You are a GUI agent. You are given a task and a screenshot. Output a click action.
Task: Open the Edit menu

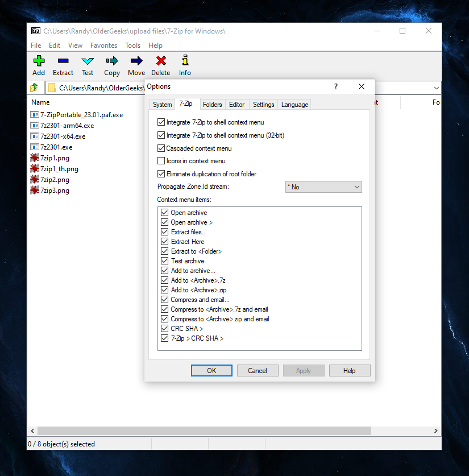pos(55,45)
